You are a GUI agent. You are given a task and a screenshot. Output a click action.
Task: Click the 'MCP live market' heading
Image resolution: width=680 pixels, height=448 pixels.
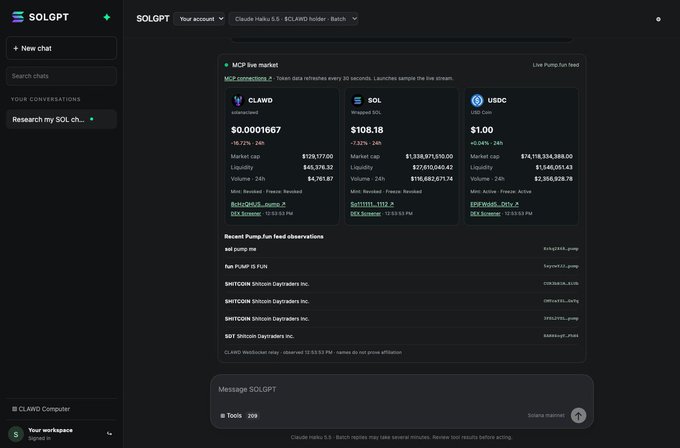pyautogui.click(x=255, y=65)
